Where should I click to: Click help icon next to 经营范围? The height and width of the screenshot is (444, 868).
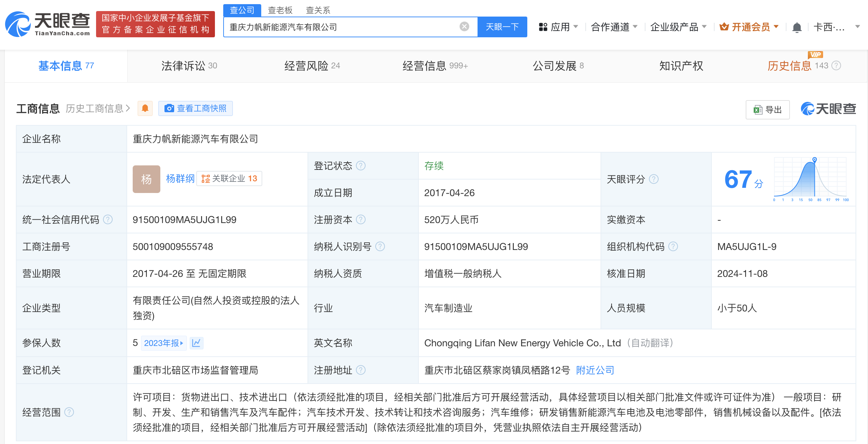tap(69, 412)
